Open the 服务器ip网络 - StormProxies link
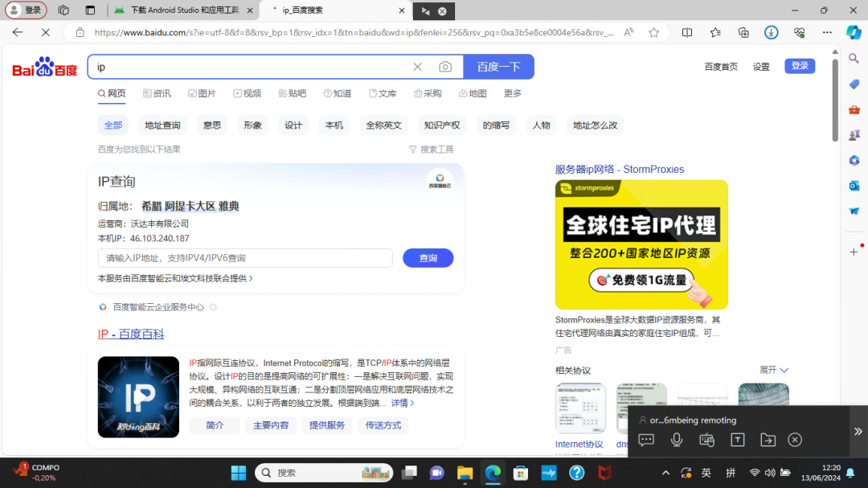Screen dimensions: 868x488 [620, 170]
